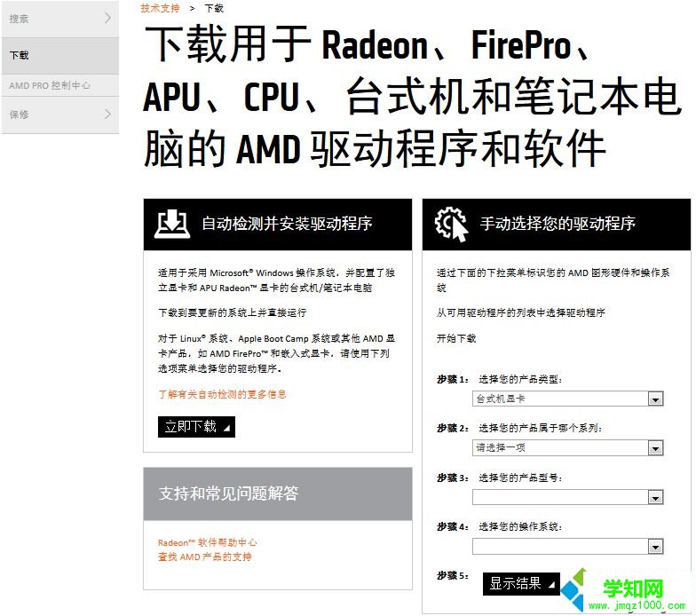Click 从可用驱动程序的列表中选择驱动程序 text
The width and height of the screenshot is (696, 616).
tap(520, 312)
